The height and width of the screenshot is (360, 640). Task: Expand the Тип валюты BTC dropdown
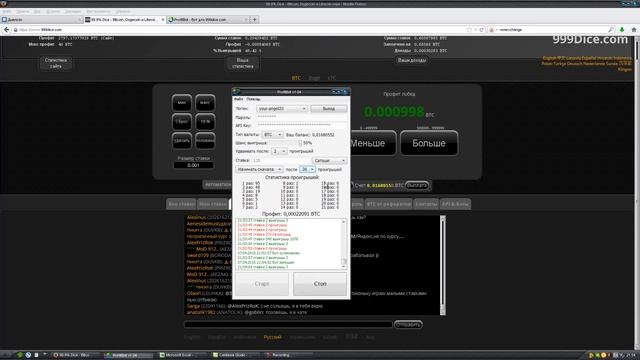pos(273,134)
